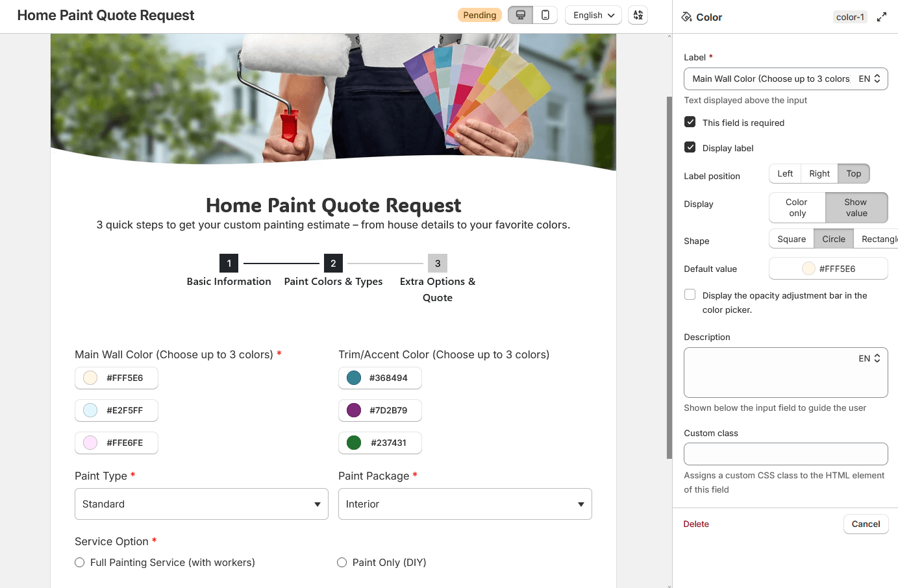Open the Paint Type Standard dropdown
898x588 pixels.
pos(201,504)
